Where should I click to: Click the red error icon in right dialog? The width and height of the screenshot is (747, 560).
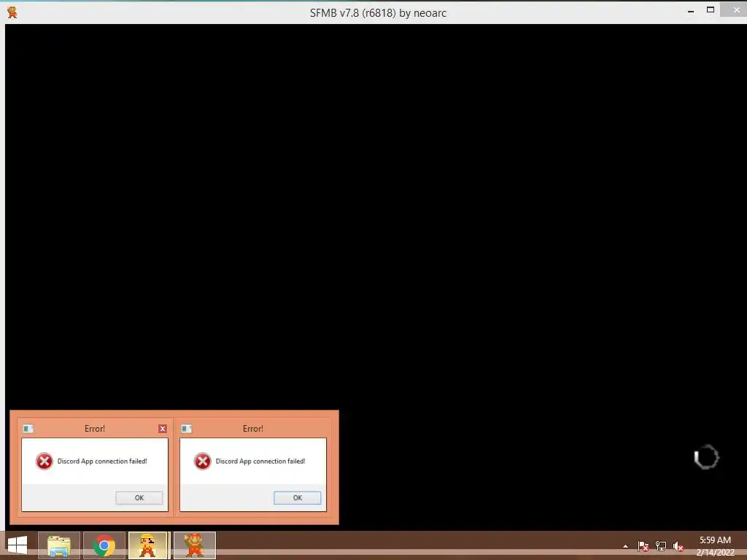203,461
